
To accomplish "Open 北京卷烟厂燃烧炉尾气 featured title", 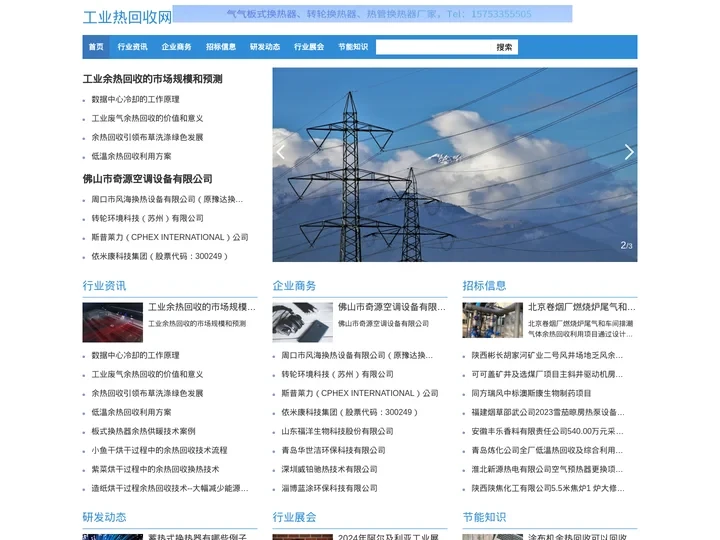I will (582, 307).
